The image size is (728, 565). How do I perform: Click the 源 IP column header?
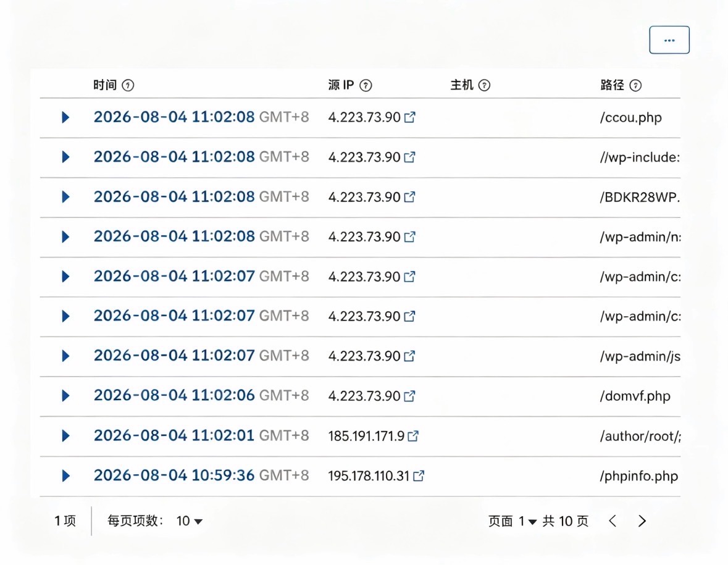click(x=341, y=85)
